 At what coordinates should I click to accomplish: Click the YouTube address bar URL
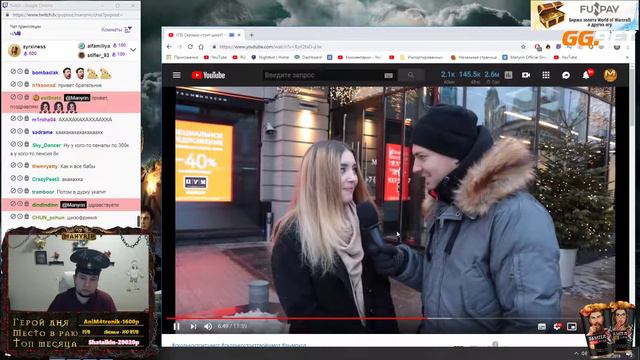[270, 47]
